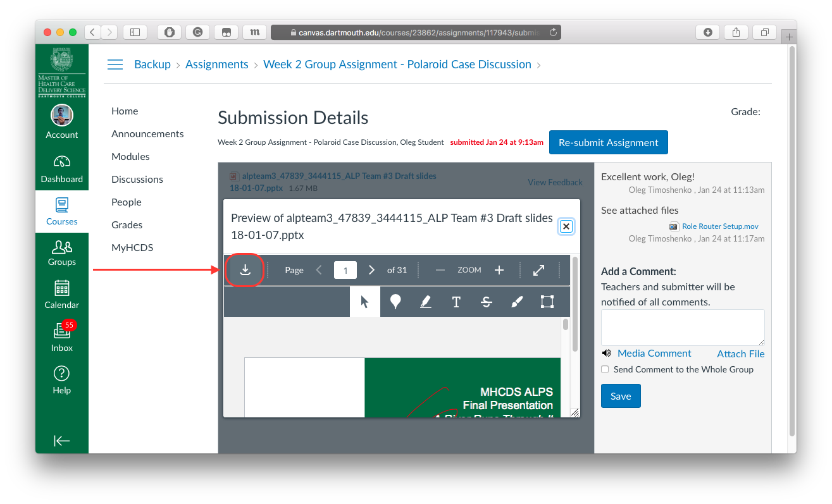832x504 pixels.
Task: Click the Re-submit Assignment button
Action: (608, 142)
